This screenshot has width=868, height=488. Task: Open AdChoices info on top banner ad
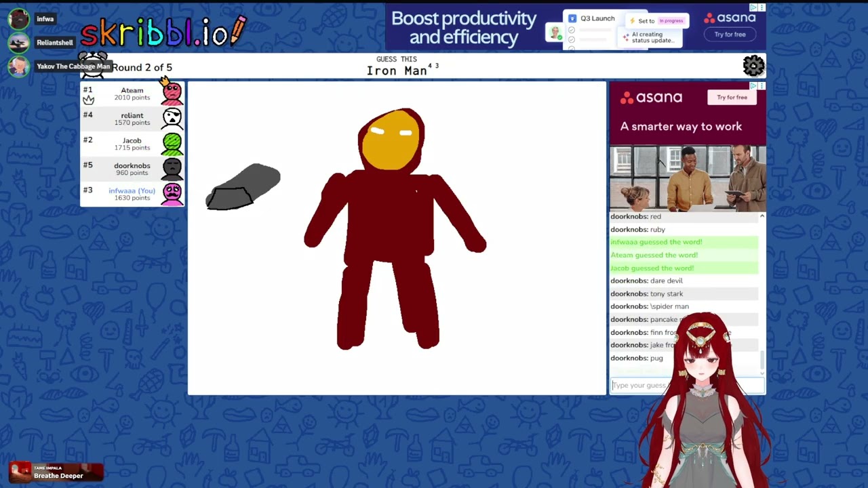click(x=753, y=7)
